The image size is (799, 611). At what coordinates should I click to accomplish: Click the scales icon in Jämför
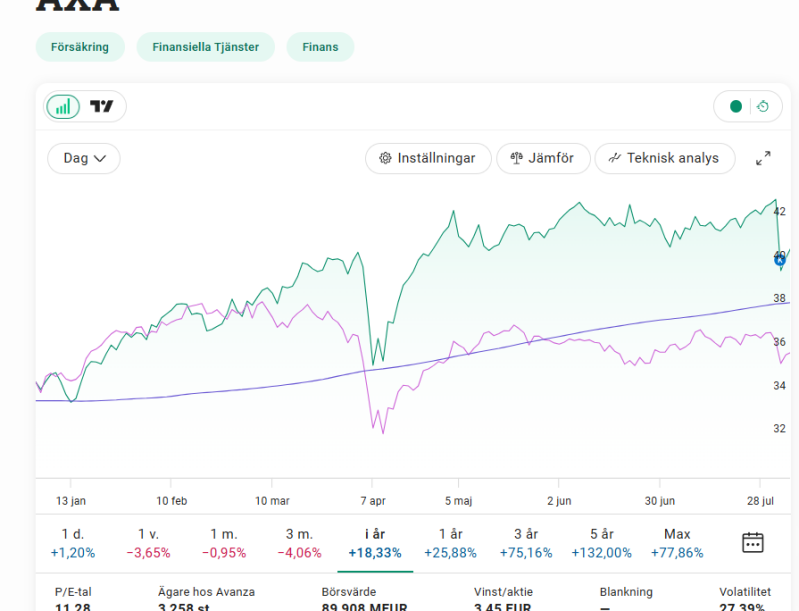[517, 158]
